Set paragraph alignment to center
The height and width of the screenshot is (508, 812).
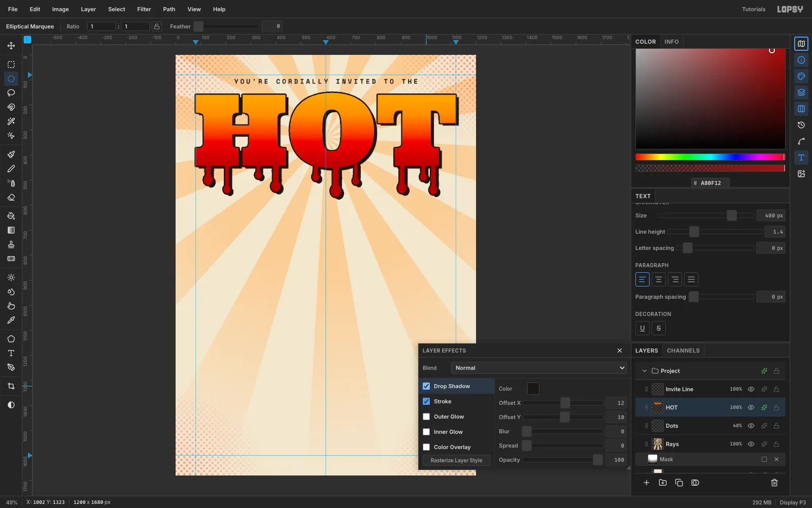coord(659,279)
